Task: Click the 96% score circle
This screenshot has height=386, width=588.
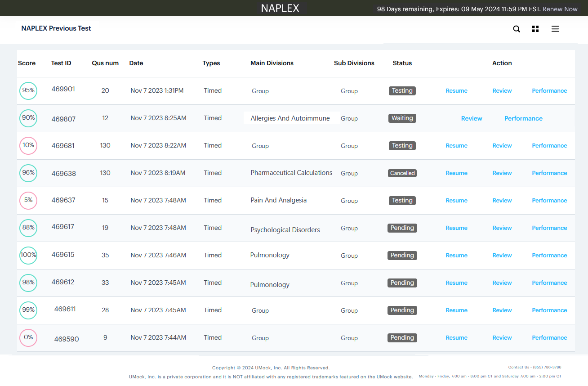Action: [x=28, y=173]
